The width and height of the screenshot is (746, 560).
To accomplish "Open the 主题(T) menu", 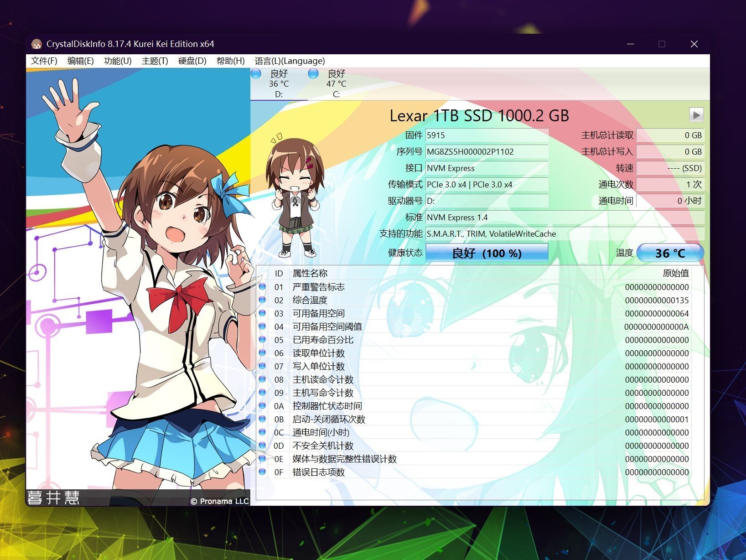I will pos(155,61).
